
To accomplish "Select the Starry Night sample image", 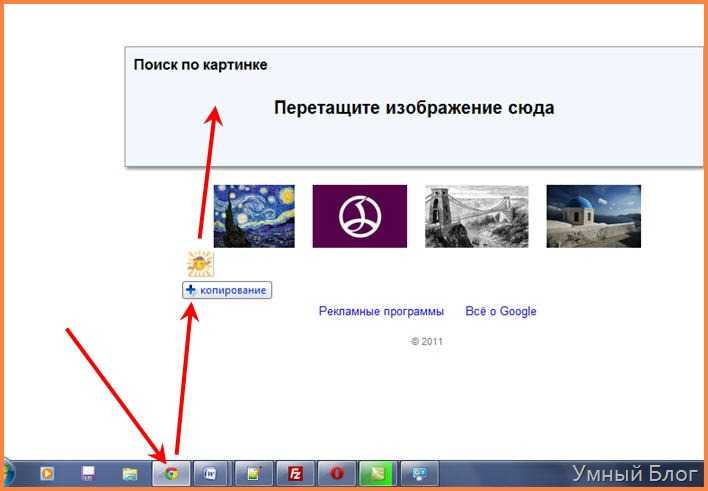I will click(x=254, y=216).
